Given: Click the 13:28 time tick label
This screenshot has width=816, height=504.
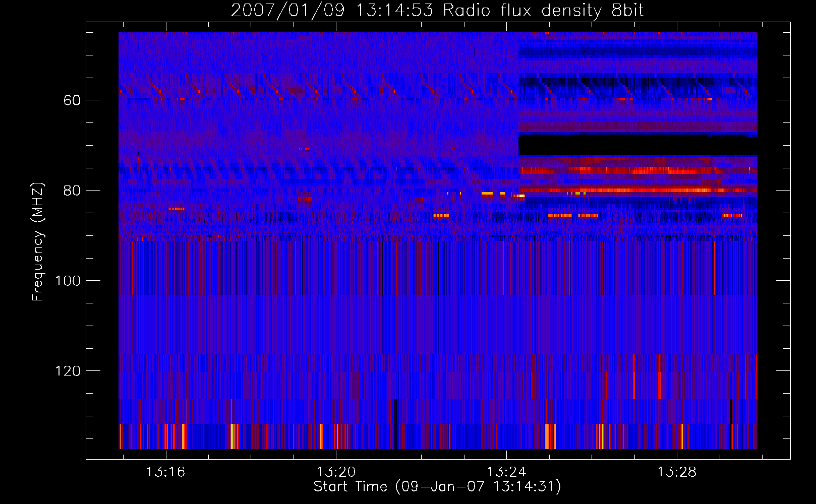Looking at the screenshot, I should point(677,472).
